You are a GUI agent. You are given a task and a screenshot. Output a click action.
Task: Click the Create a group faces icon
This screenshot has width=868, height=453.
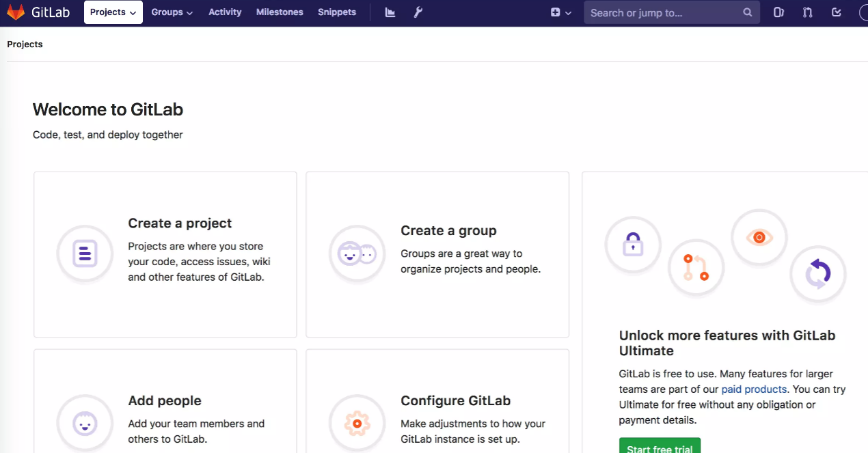pos(357,253)
